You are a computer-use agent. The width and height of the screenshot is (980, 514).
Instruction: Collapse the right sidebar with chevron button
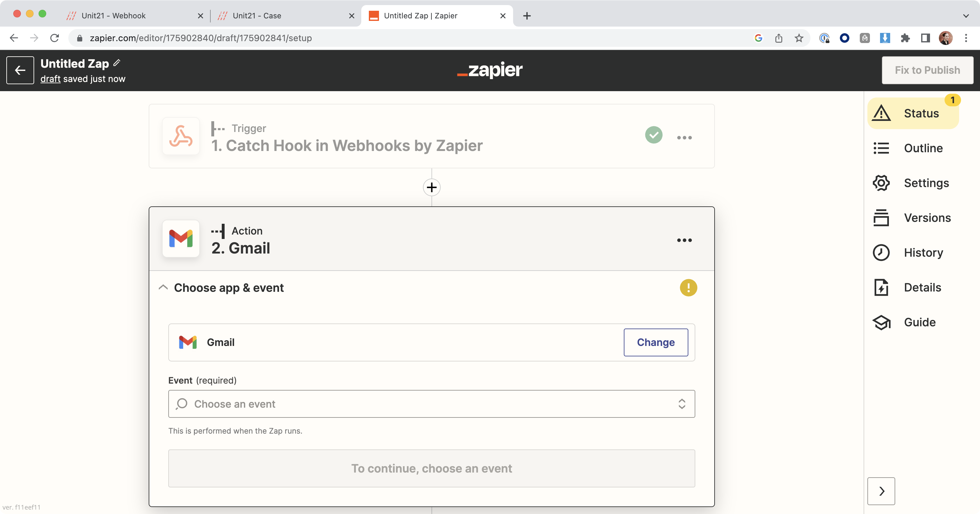[x=881, y=491]
